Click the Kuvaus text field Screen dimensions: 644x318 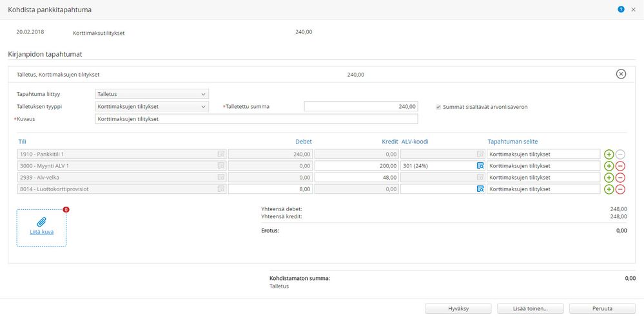pyautogui.click(x=257, y=119)
